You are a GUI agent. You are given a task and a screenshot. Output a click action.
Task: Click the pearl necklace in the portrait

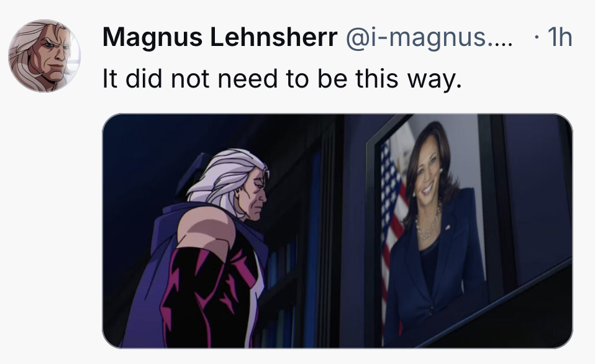click(x=428, y=224)
